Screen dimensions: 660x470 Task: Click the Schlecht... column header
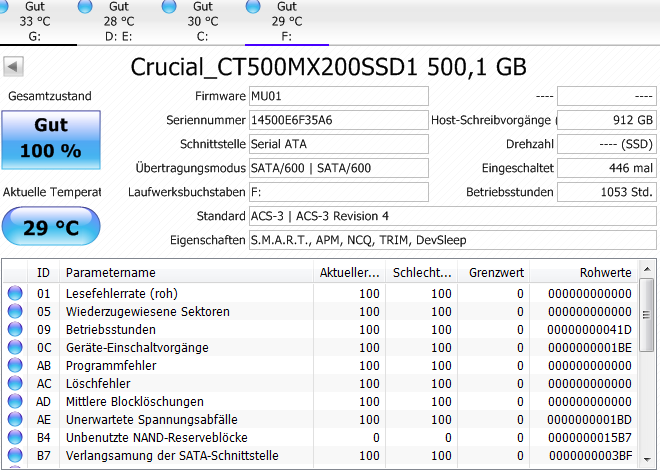(x=422, y=273)
